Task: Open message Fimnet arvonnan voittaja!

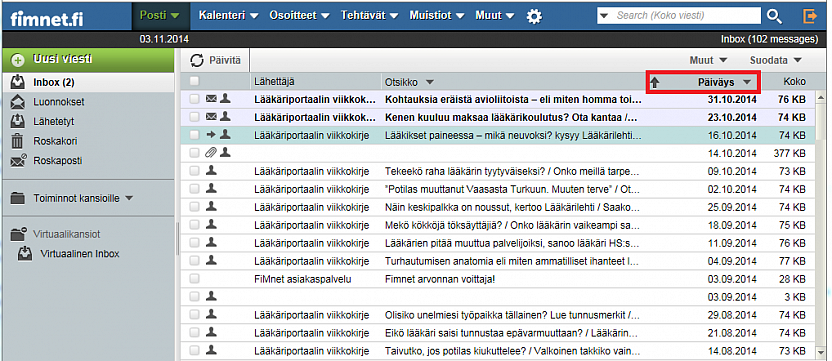Action: pyautogui.click(x=440, y=279)
